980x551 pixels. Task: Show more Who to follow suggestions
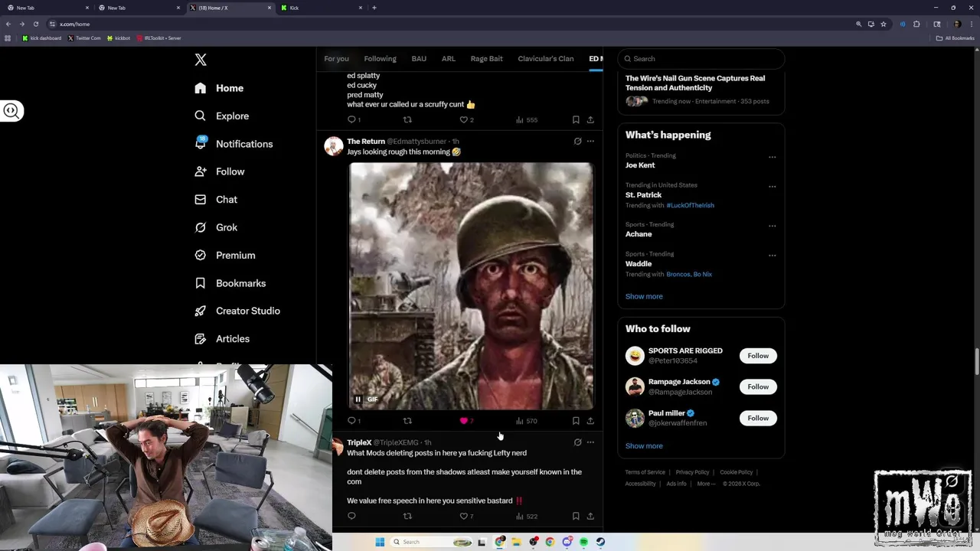(644, 446)
